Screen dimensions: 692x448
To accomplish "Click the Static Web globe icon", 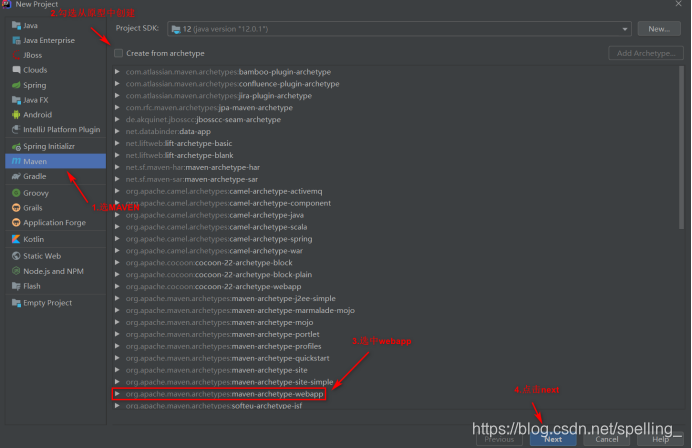I will click(16, 256).
